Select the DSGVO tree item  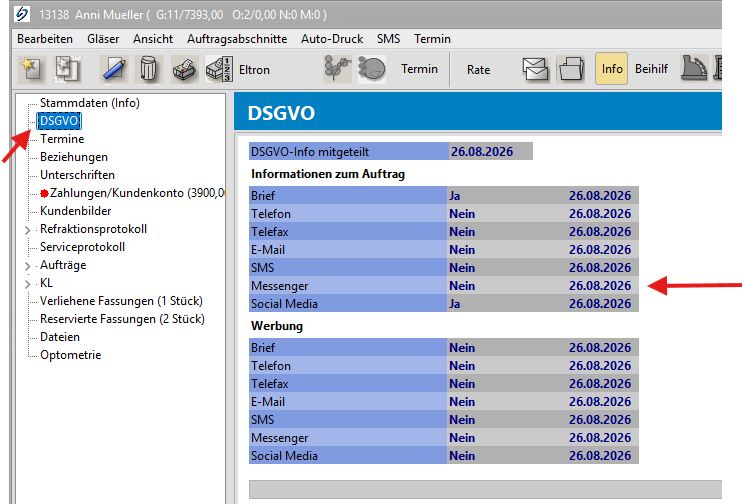59,121
